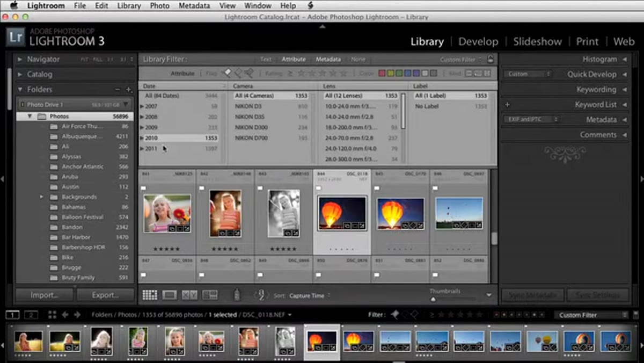Click the Sync Settings button
This screenshot has height=363, width=644.
(597, 295)
